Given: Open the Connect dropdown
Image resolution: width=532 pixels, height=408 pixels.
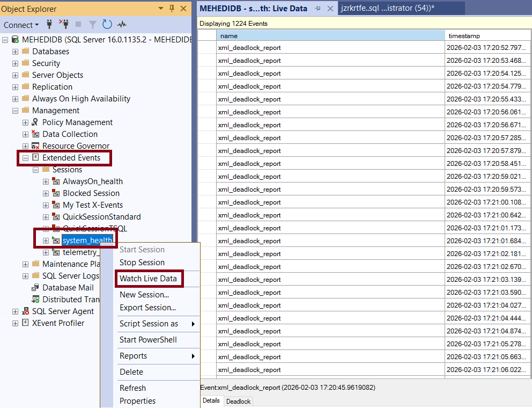Looking at the screenshot, I should coord(21,25).
